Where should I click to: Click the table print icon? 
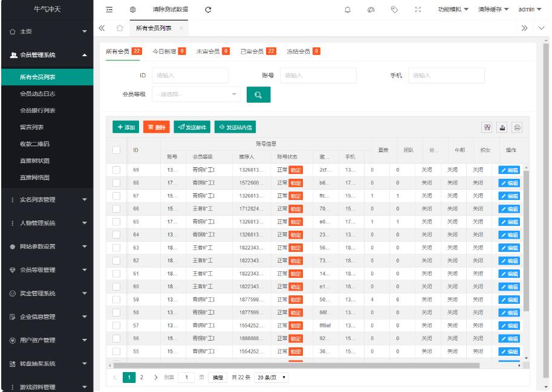pyautogui.click(x=518, y=126)
